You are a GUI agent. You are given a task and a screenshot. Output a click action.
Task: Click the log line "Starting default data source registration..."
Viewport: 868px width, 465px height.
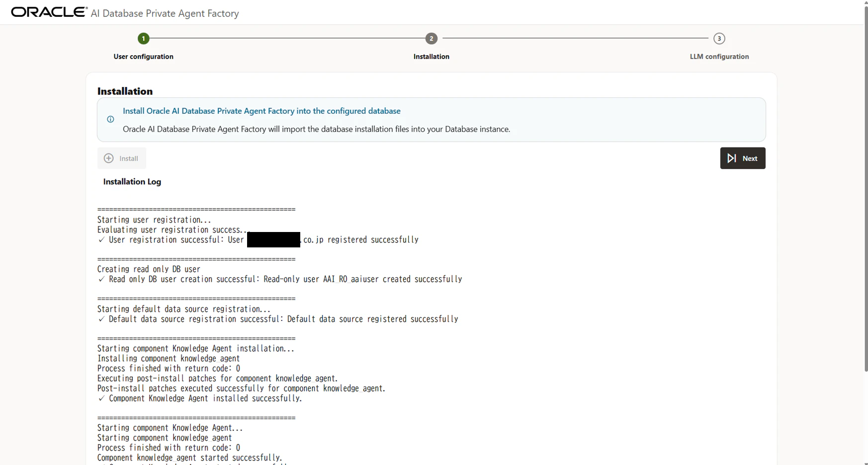click(184, 309)
